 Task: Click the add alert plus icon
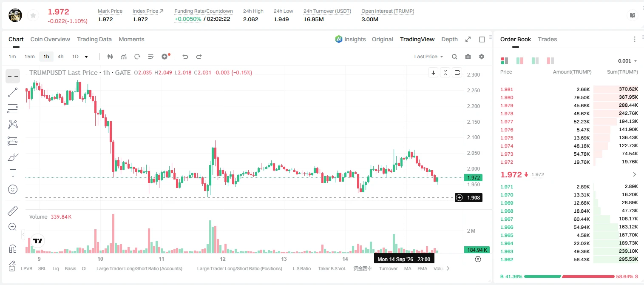(x=165, y=57)
